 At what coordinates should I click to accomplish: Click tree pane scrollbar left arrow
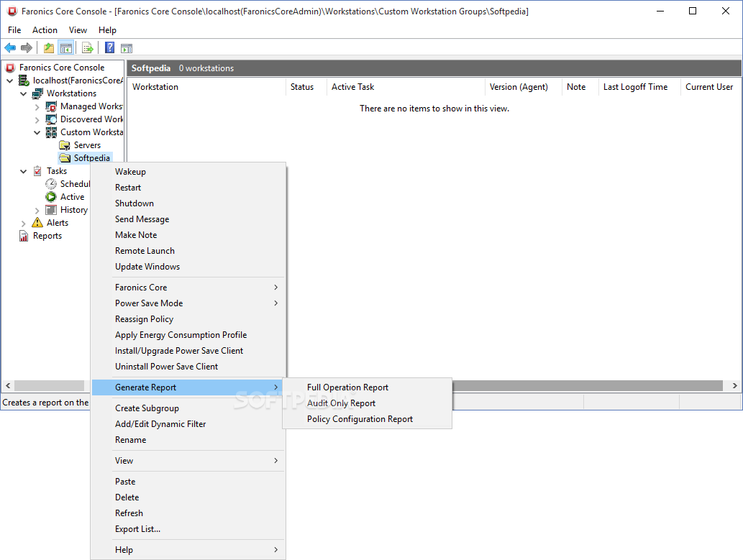[x=8, y=385]
